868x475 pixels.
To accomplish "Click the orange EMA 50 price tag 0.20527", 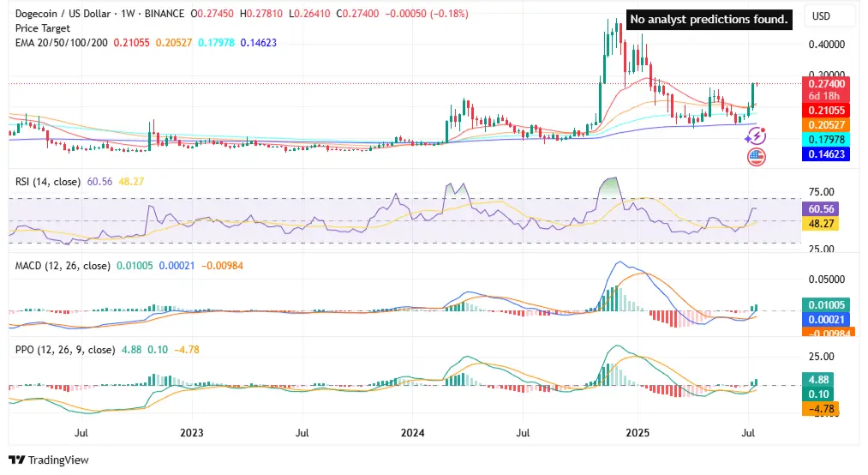I will (826, 125).
